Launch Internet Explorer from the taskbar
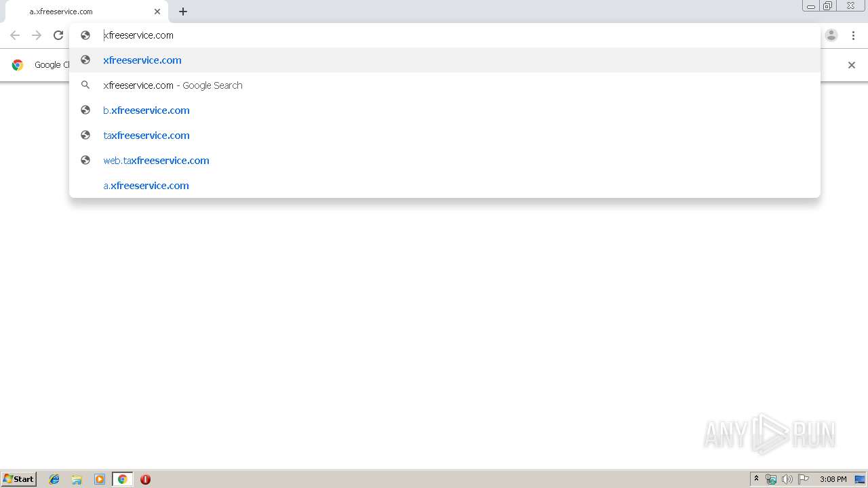The width and height of the screenshot is (868, 488). (54, 479)
